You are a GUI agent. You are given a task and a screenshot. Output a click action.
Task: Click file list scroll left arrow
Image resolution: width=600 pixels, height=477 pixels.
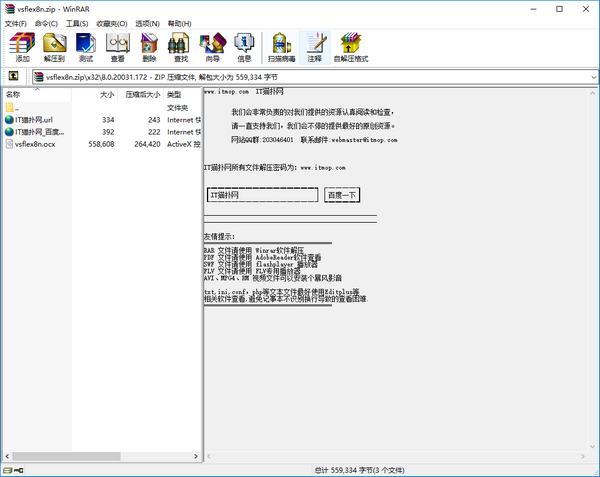pos(7,456)
